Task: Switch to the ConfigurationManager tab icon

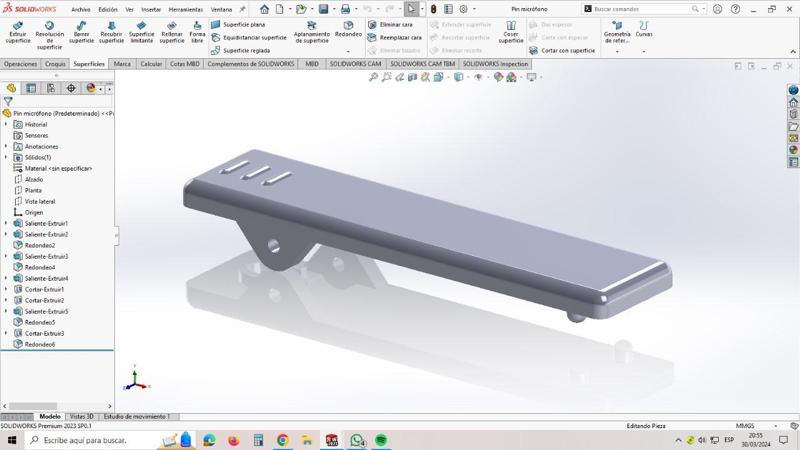Action: point(51,88)
